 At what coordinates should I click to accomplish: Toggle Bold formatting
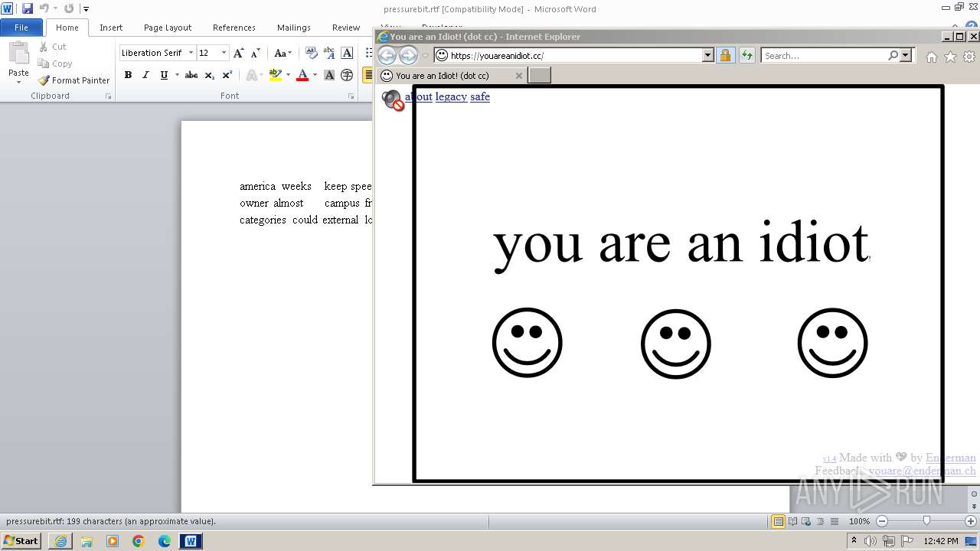(x=128, y=75)
